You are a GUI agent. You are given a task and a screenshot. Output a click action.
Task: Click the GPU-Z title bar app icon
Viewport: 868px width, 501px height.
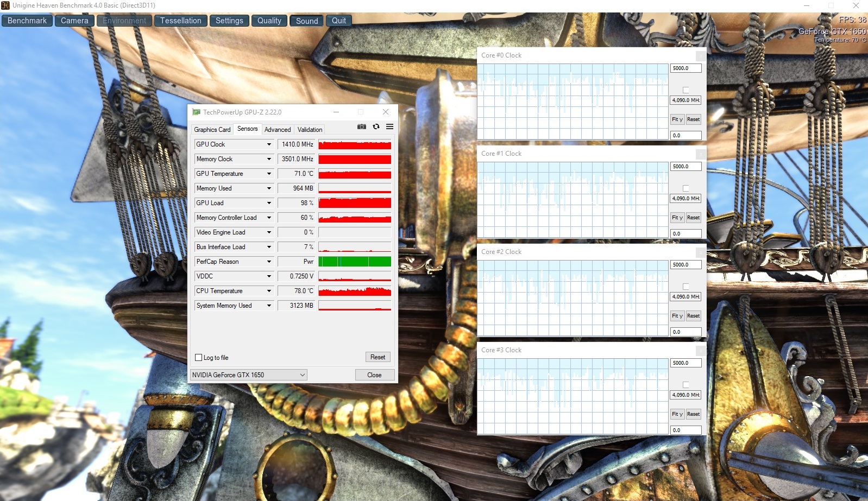point(197,112)
